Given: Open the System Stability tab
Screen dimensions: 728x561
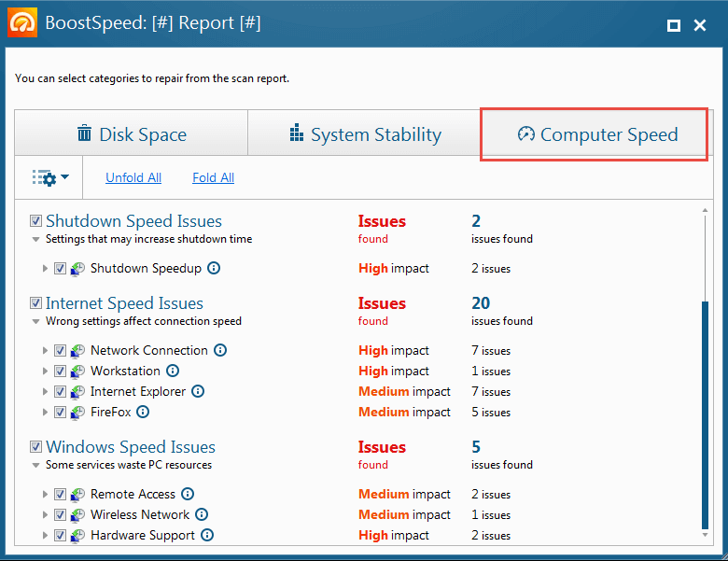Looking at the screenshot, I should (364, 133).
